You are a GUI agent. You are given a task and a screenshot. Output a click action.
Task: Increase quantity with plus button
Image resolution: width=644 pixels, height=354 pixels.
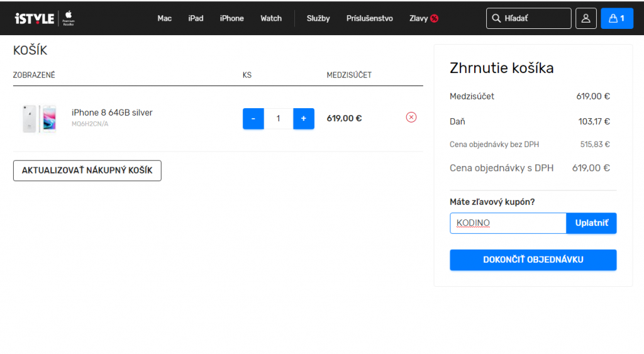coord(304,119)
